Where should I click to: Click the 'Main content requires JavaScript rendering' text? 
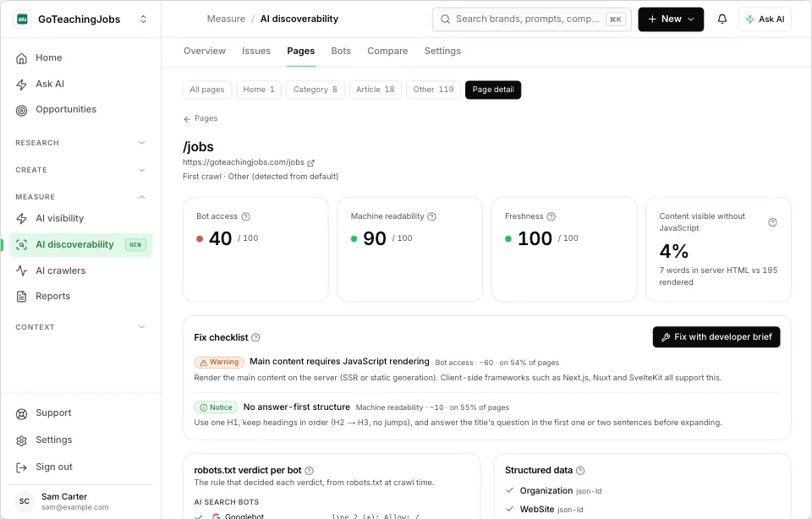tap(340, 361)
